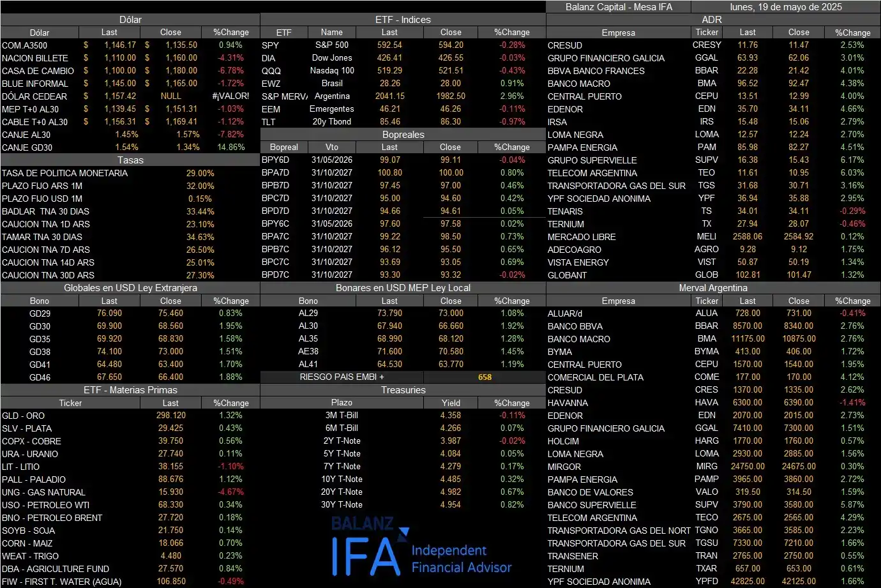Image resolution: width=881 pixels, height=588 pixels.
Task: Select the NULL close value for DÓLAR CEDEAR
Action: click(x=170, y=96)
